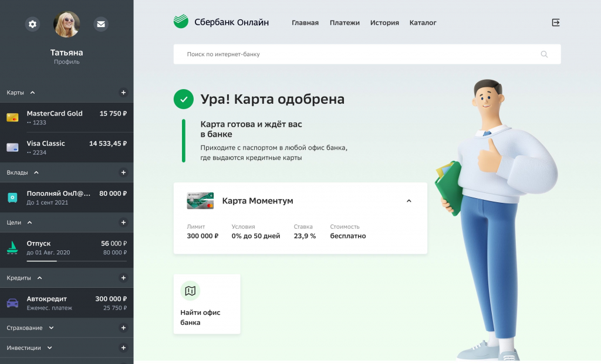This screenshot has height=364, width=601.
Task: Expand the Инвестиции section
Action: (x=49, y=348)
